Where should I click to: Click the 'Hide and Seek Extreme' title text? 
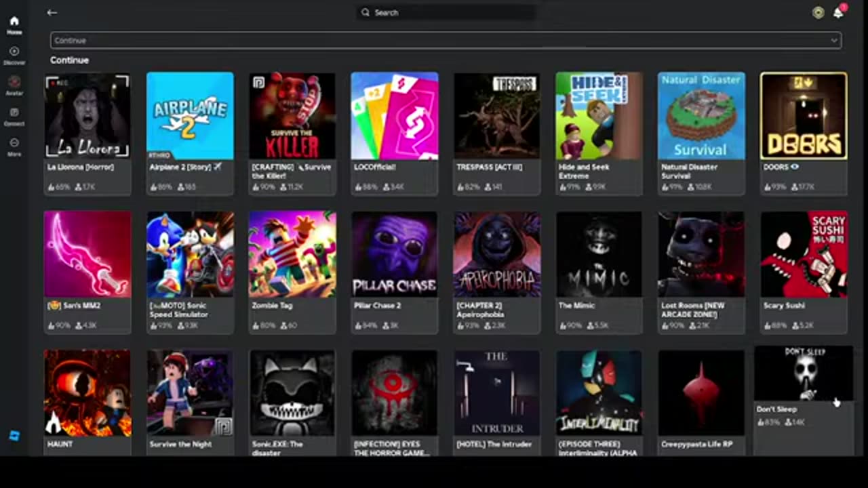pos(584,171)
